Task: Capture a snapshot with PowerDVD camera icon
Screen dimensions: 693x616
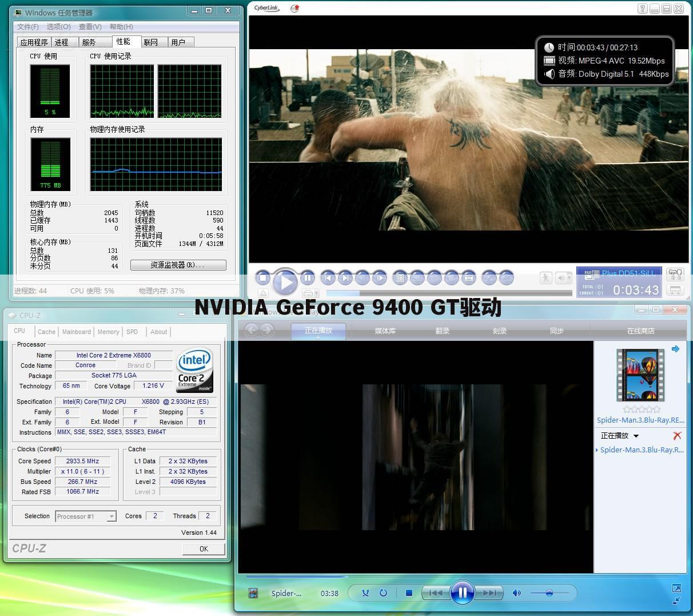Action: [469, 278]
